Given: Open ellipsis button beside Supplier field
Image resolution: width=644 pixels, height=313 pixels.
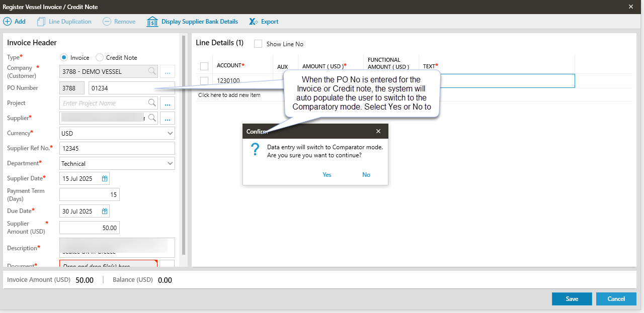Looking at the screenshot, I should pos(168,118).
